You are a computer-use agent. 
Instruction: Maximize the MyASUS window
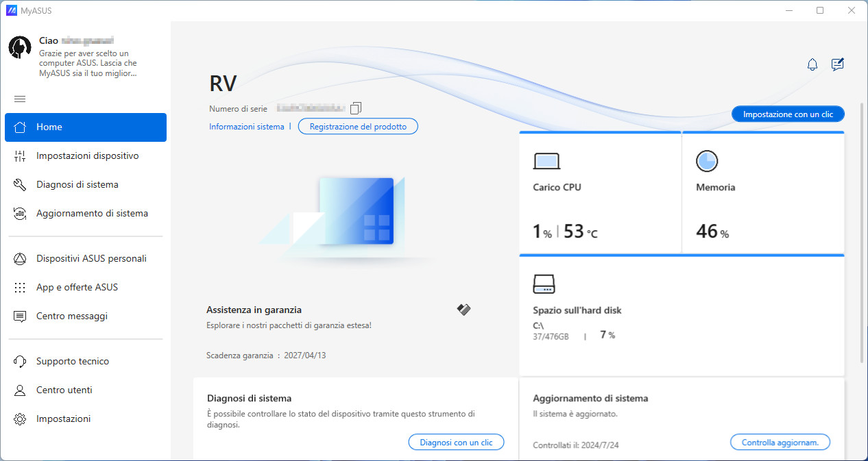pyautogui.click(x=820, y=10)
